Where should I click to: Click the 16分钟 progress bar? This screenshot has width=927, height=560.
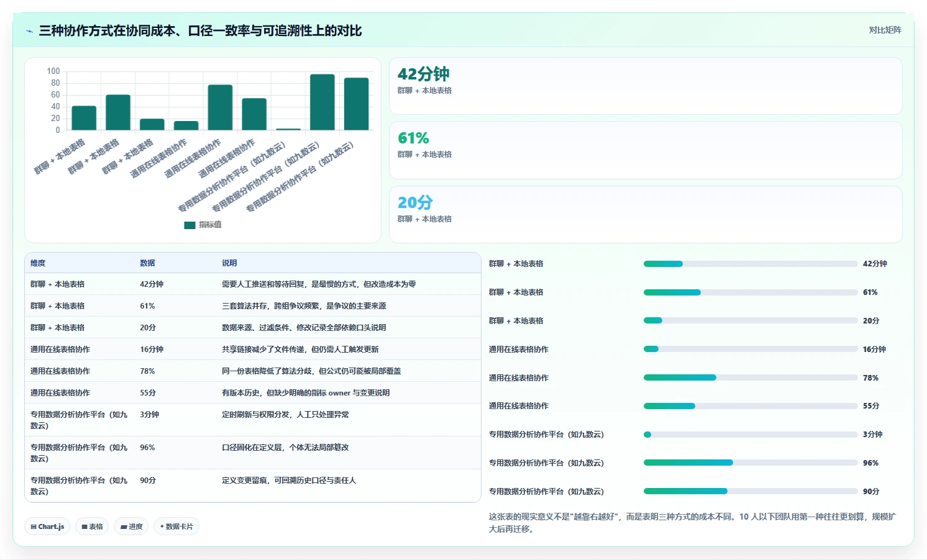point(751,349)
